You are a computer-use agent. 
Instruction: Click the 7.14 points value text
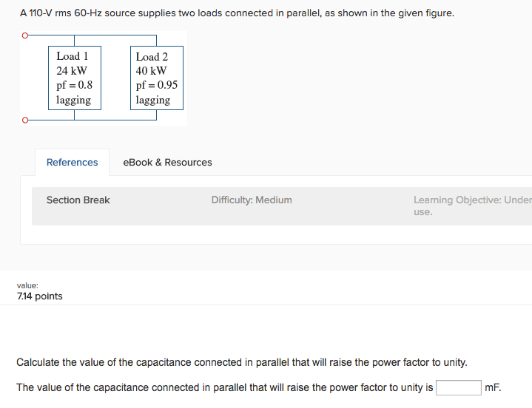(x=40, y=296)
